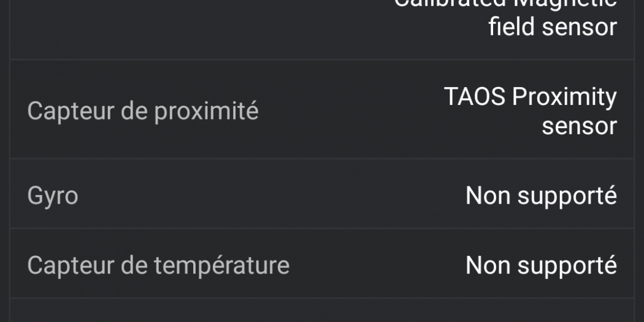This screenshot has height=322, width=644.
Task: Click "Non supporté" beside Capteur de température
Action: 541,265
